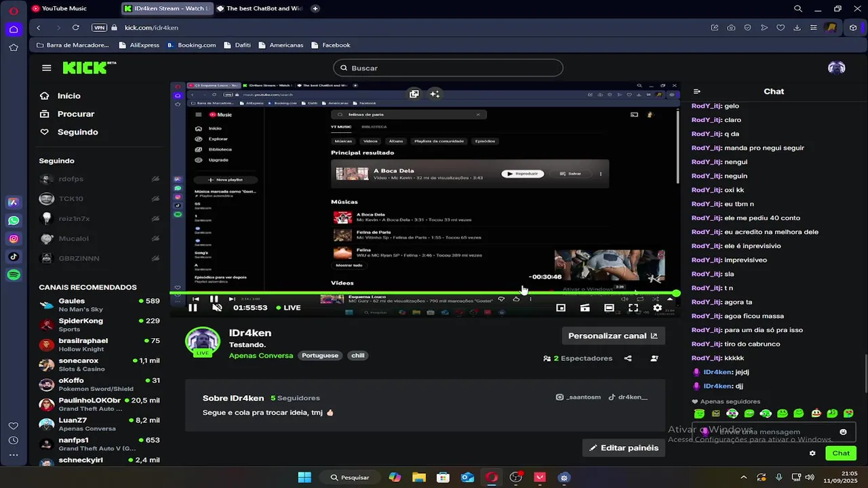The image size is (868, 488).
Task: Open TikTok in Opera sidebar
Action: coord(14,257)
